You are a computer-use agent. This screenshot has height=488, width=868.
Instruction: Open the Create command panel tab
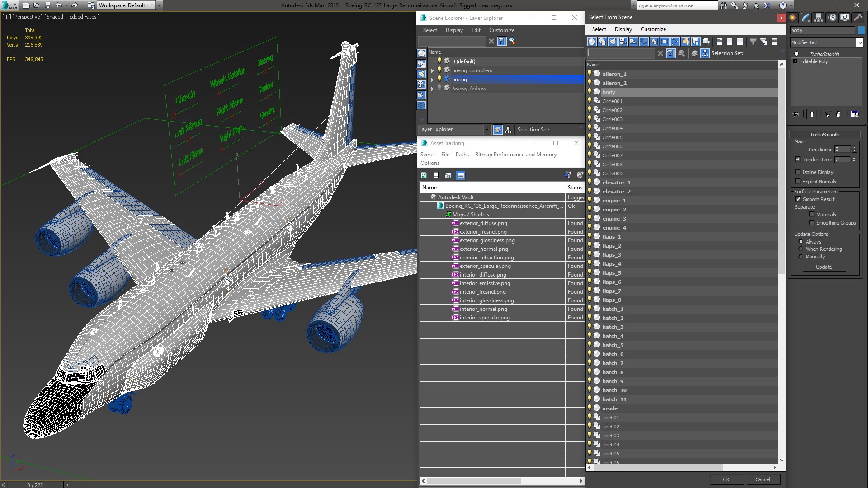tap(793, 18)
